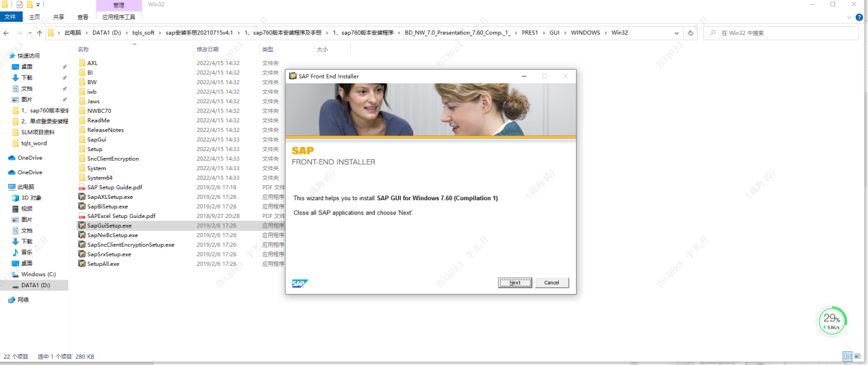
Task: Click 此电脑 in the address breadcrumb
Action: tap(73, 33)
